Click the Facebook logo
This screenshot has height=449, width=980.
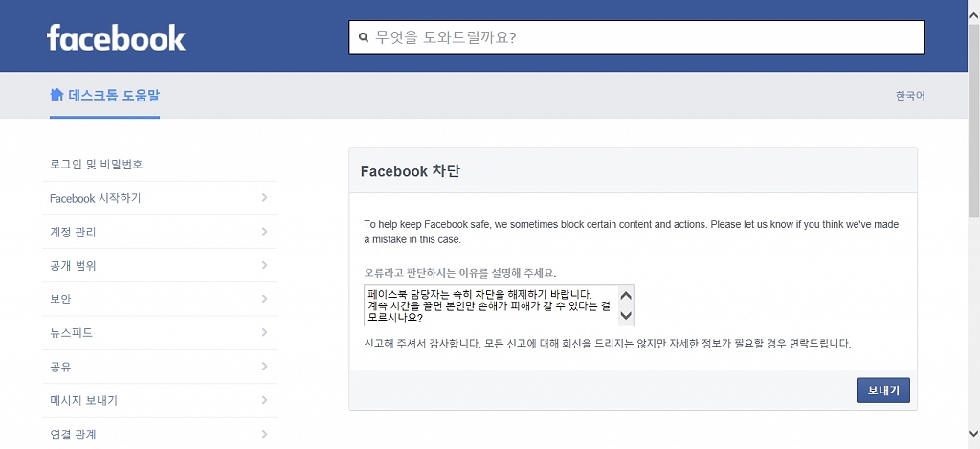point(116,37)
